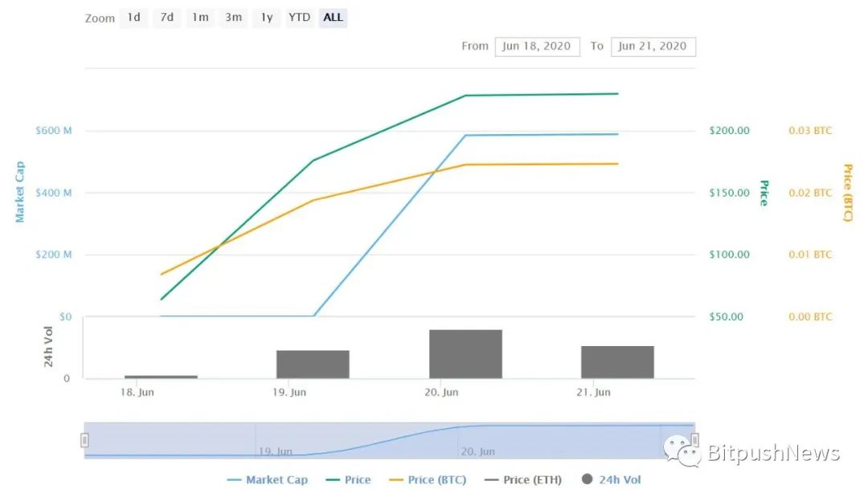Click the ALL zoom button
The height and width of the screenshot is (493, 868).
pyautogui.click(x=333, y=18)
